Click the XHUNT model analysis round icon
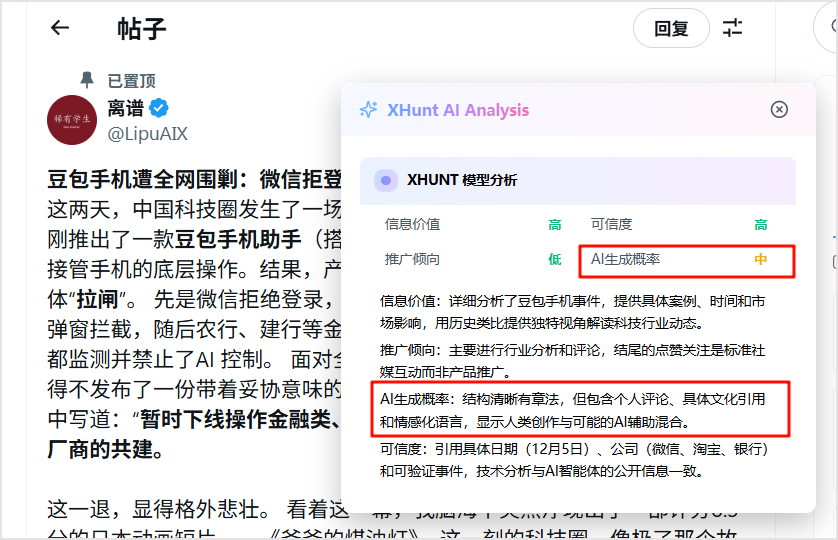 385,181
